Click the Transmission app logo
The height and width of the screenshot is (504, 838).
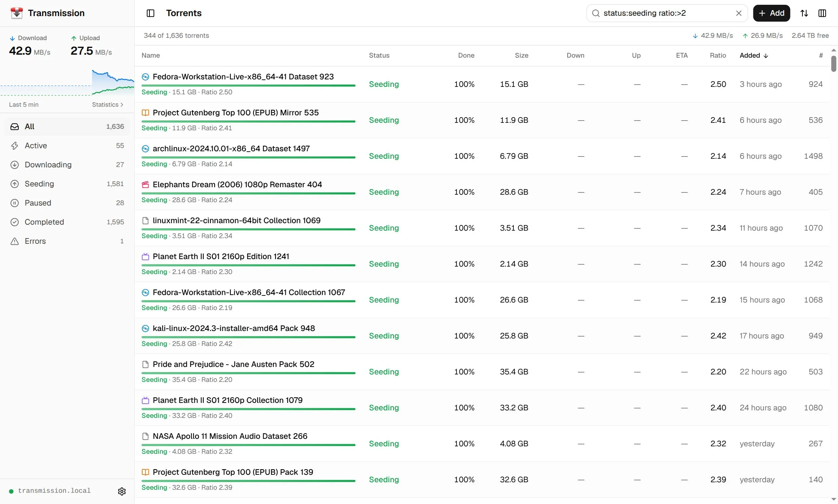click(x=16, y=13)
